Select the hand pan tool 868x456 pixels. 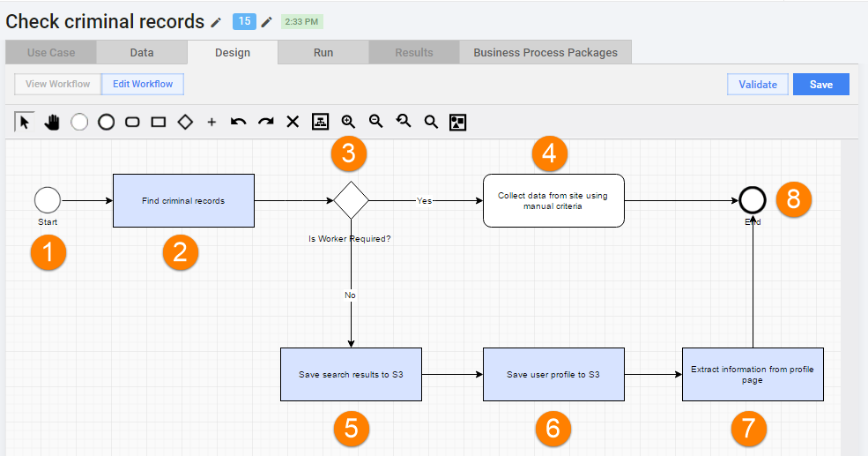[x=52, y=122]
